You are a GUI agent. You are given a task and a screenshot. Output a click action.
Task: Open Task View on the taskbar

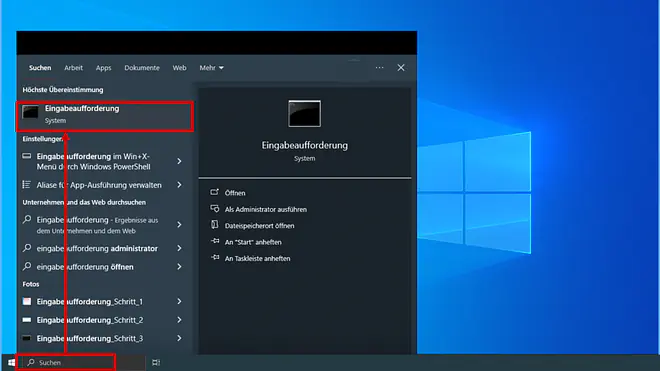(x=156, y=363)
